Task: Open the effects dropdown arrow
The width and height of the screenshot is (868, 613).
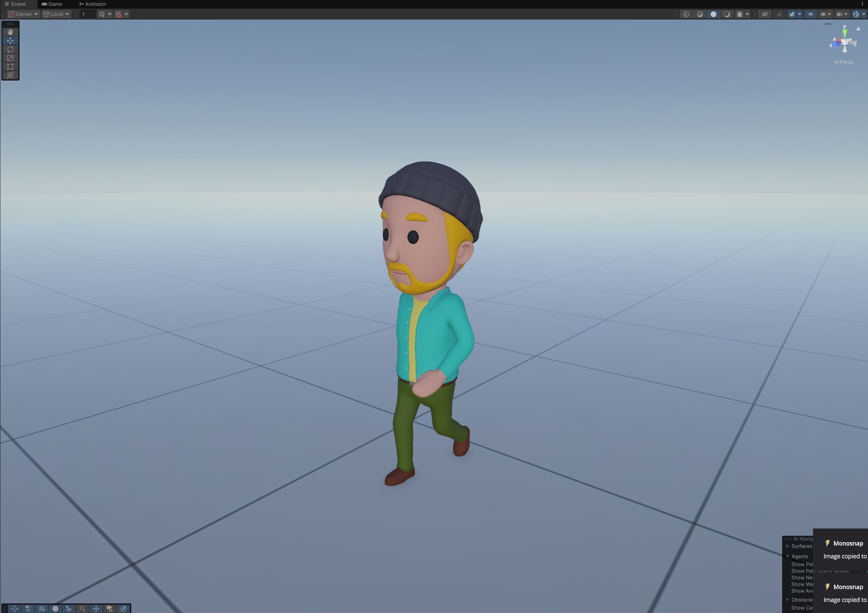Action: pyautogui.click(x=800, y=14)
